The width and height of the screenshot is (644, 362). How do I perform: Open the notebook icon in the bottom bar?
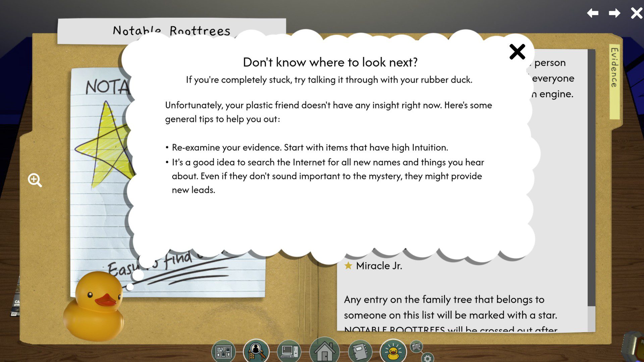tap(360, 352)
